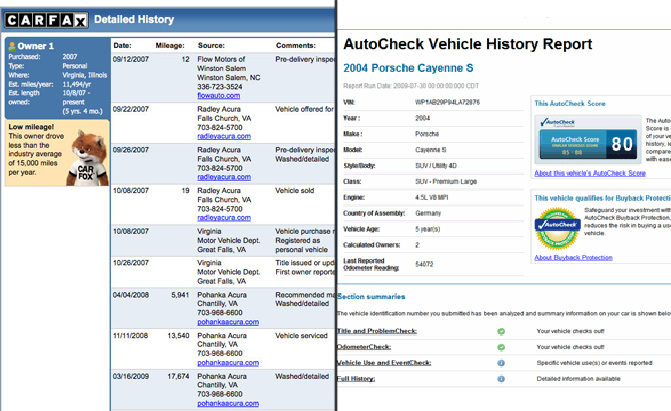
Task: Click the Source column header
Action: coord(211,45)
